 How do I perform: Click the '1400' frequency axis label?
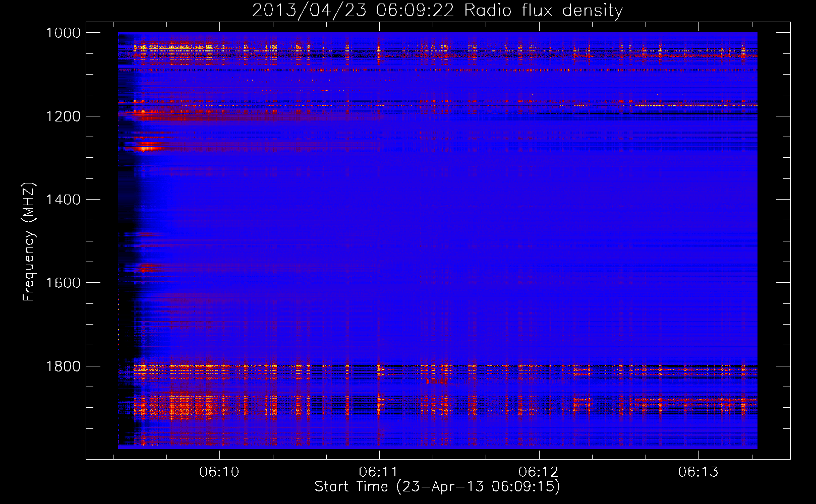pyautogui.click(x=63, y=200)
